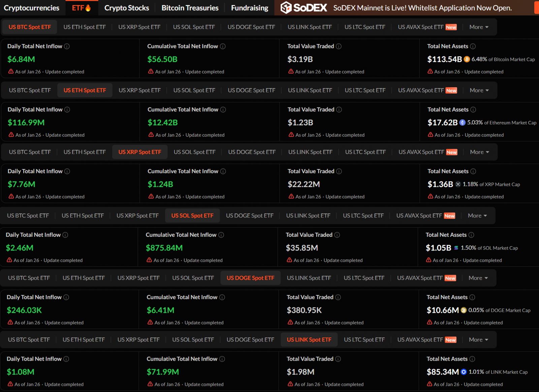This screenshot has height=392, width=539.
Task: Click the Dogecoin icon beside $10.66M
Action: [464, 310]
